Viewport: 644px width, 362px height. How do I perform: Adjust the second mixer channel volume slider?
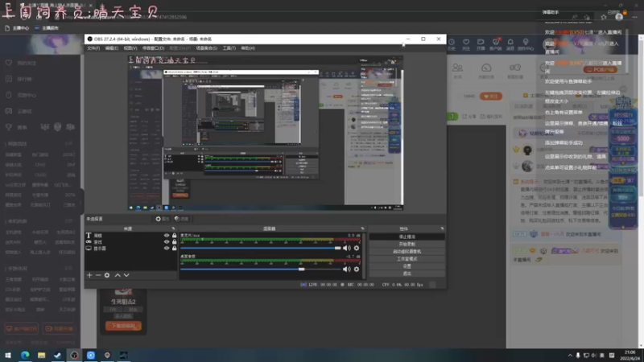coord(260,269)
